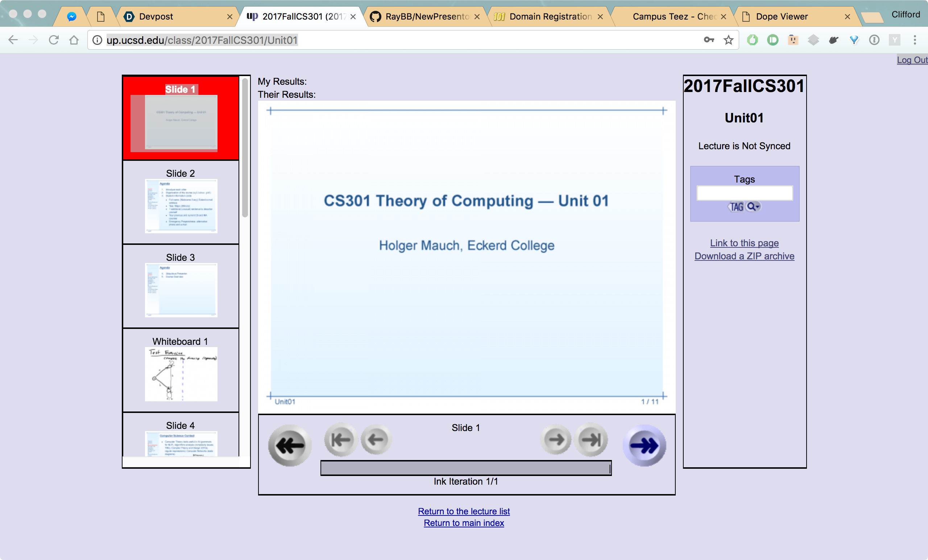
Task: Open Chrome's three-dot menu
Action: (x=915, y=40)
